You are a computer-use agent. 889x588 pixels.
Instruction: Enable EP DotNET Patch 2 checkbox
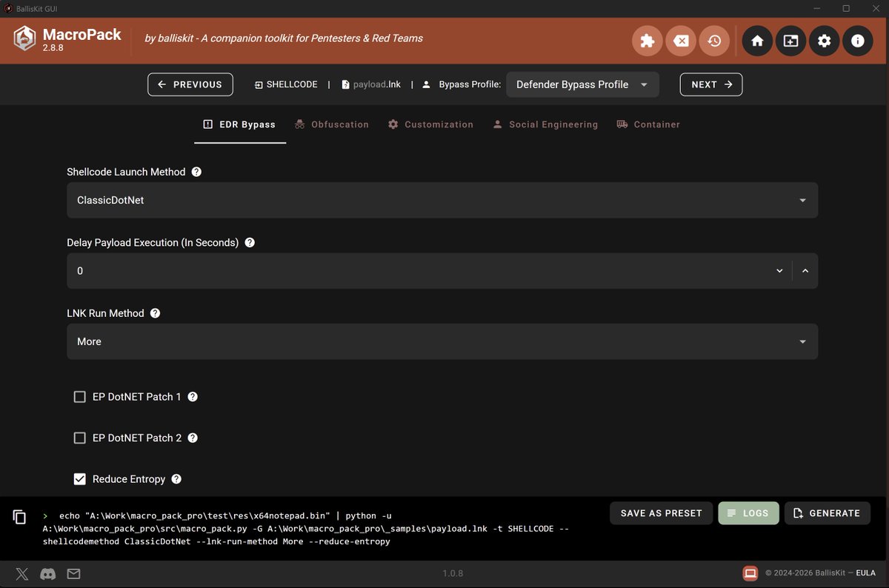pyautogui.click(x=80, y=438)
